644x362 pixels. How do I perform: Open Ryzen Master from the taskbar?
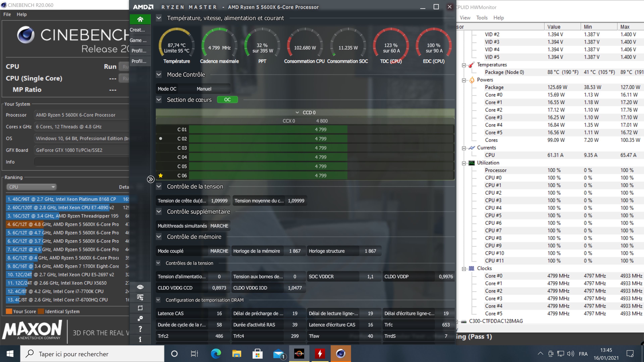pos(299,353)
